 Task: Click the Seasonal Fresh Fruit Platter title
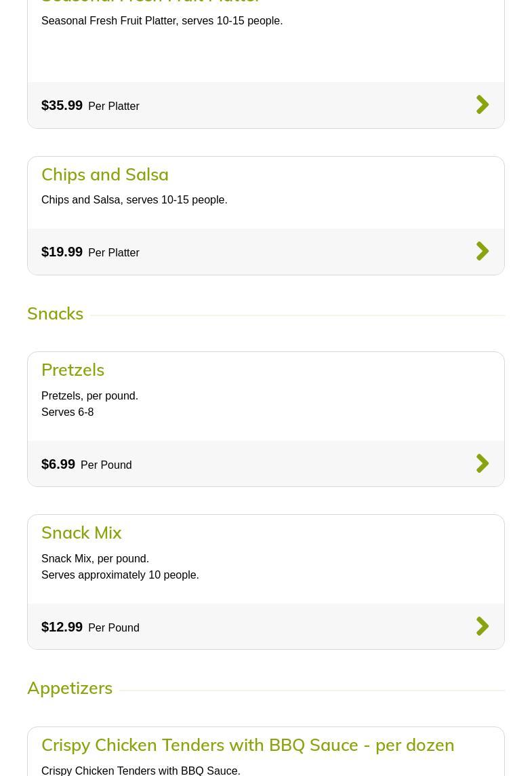(150, 2)
